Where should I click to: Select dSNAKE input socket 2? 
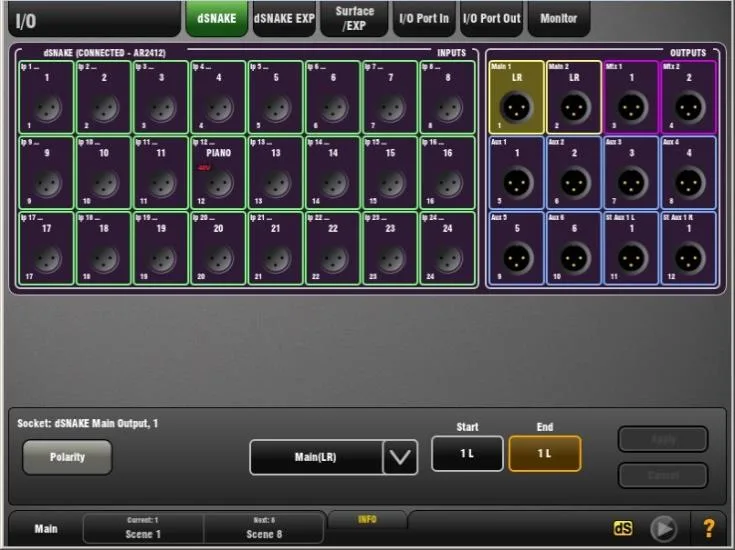pos(104,98)
